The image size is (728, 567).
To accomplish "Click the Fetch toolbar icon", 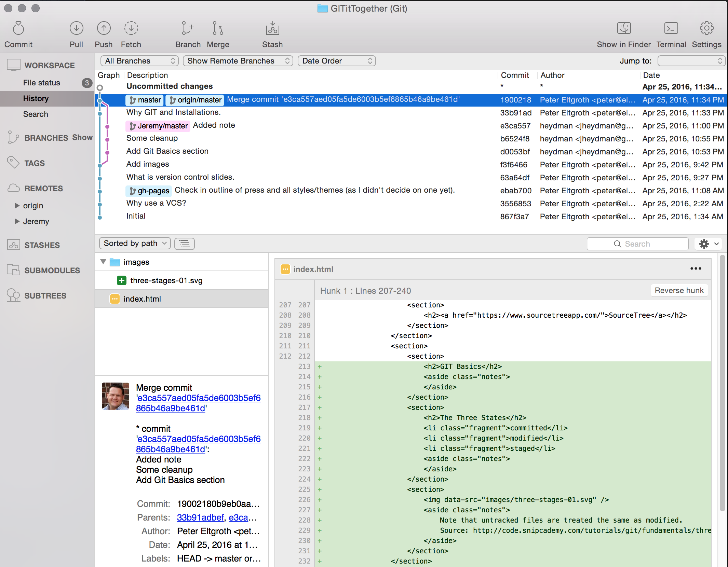I will [x=131, y=29].
